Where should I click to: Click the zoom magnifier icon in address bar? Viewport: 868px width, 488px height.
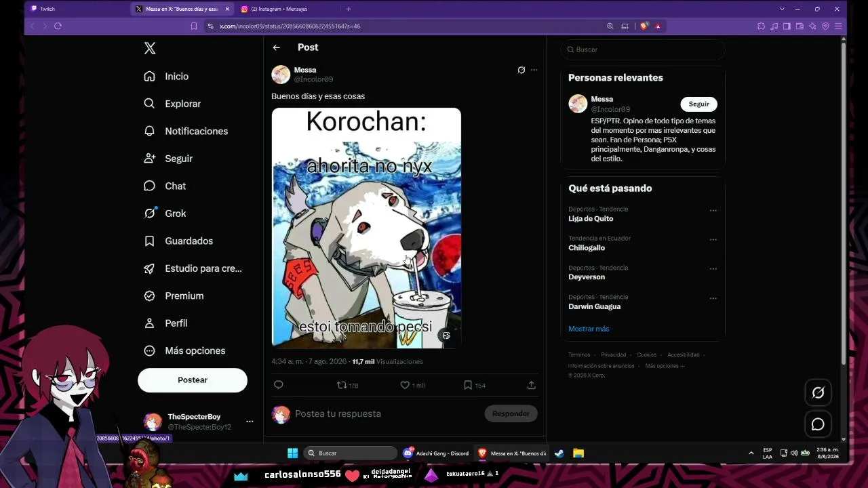pos(610,26)
